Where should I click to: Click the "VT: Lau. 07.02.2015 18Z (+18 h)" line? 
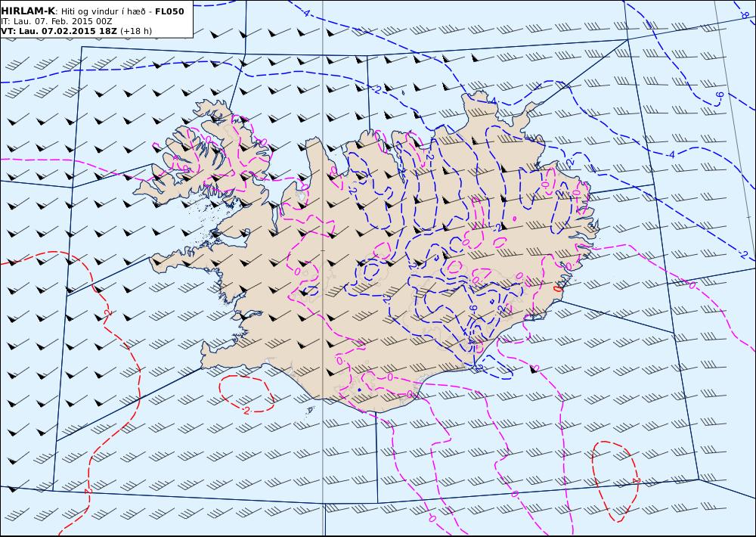click(x=76, y=31)
